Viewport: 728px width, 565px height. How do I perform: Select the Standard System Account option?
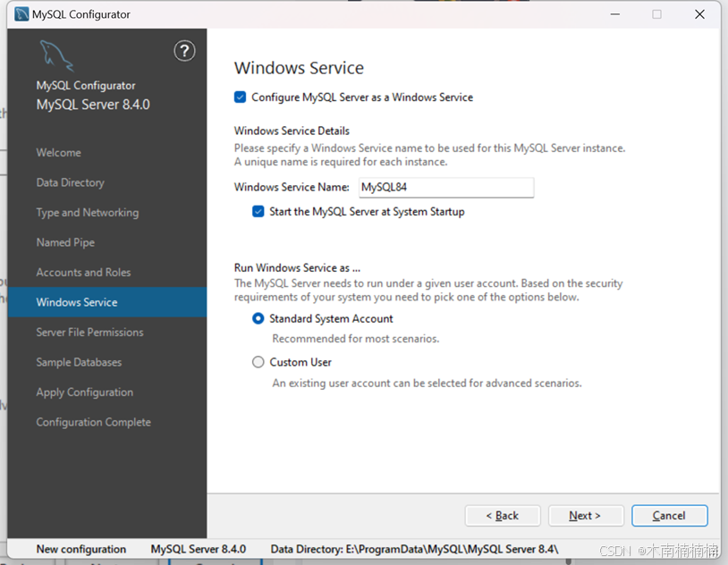258,318
